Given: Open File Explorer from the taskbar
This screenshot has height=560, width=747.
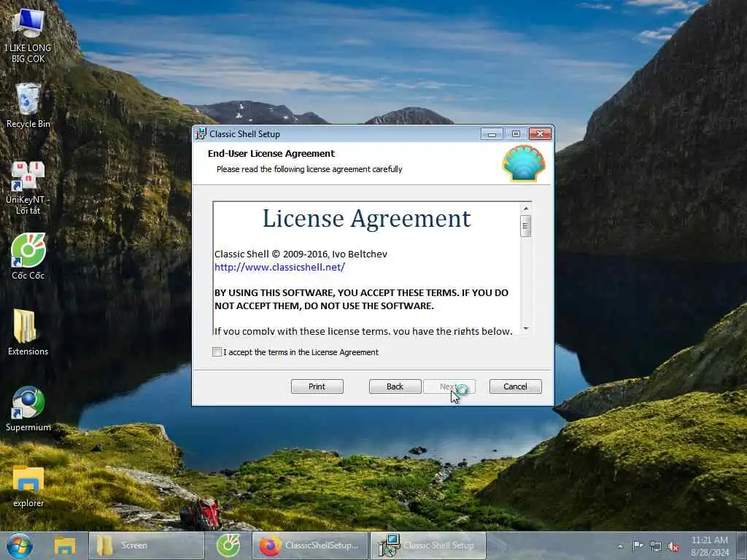Looking at the screenshot, I should click(x=65, y=545).
